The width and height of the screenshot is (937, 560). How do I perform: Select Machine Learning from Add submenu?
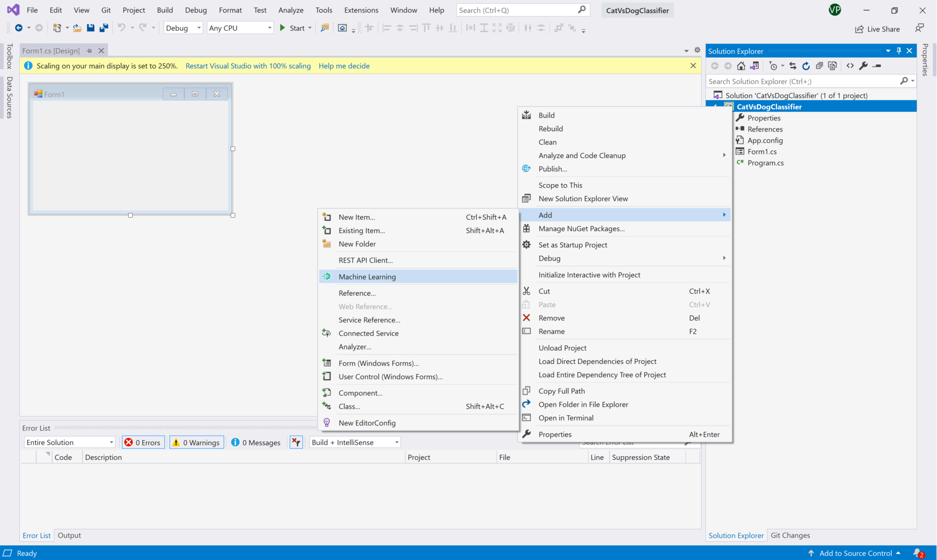tap(418, 277)
